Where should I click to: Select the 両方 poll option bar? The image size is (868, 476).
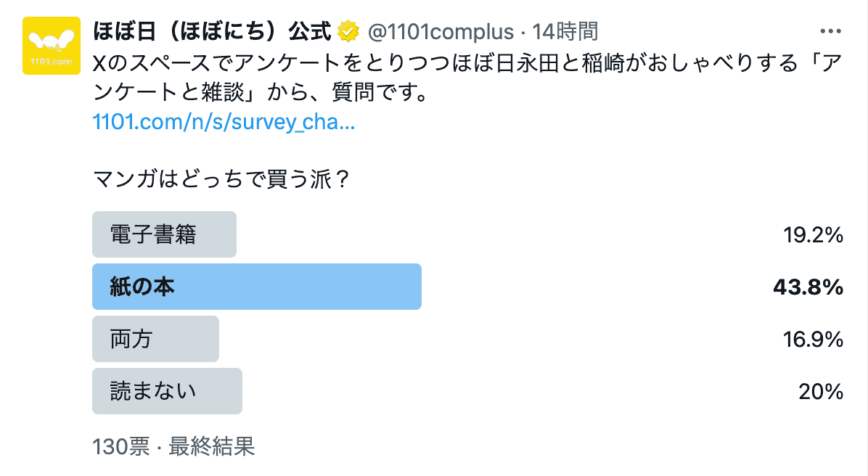[155, 339]
